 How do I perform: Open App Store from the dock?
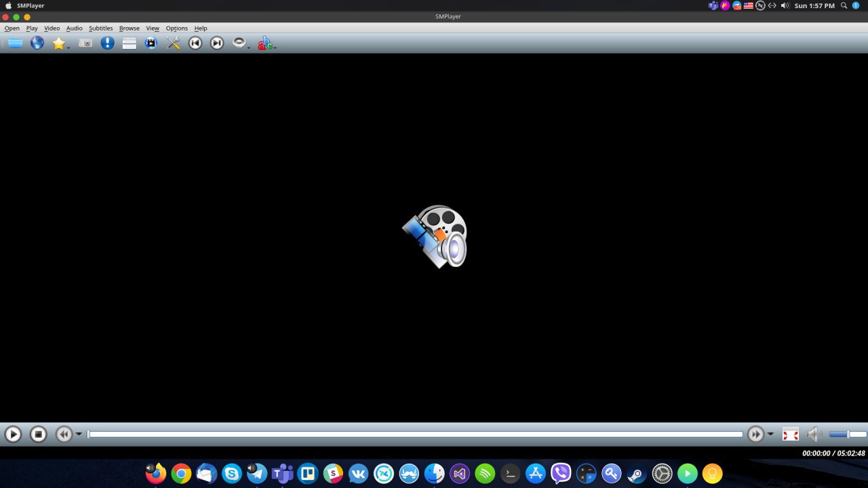coord(536,473)
